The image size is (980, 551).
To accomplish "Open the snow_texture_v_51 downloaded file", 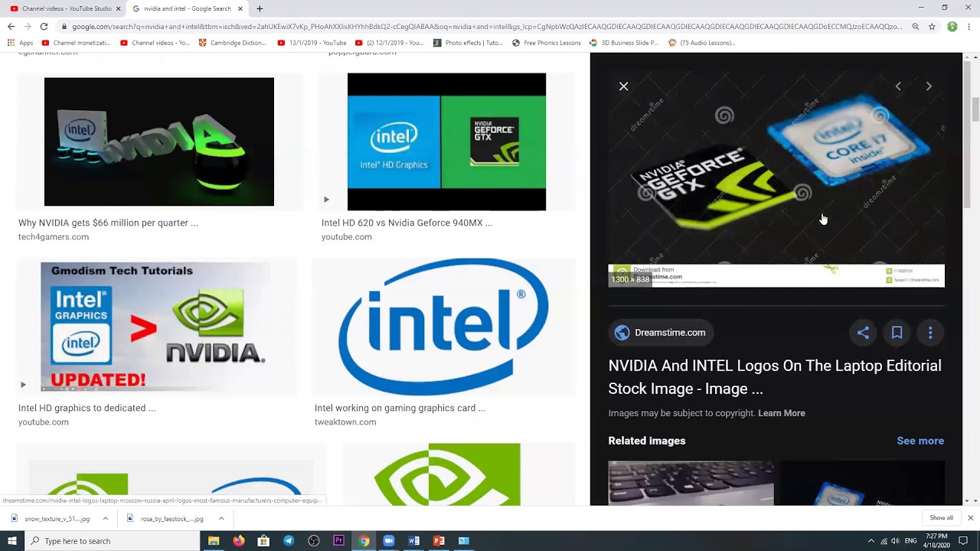I will click(x=51, y=518).
